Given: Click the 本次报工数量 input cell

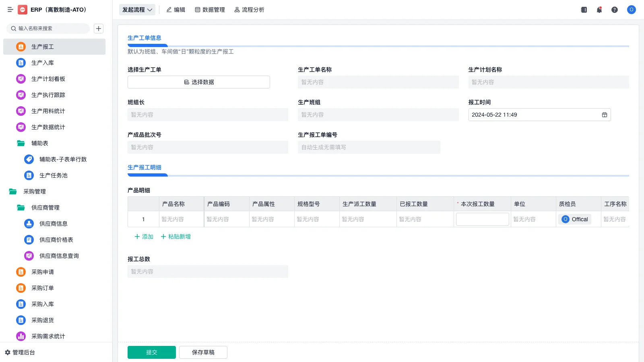Looking at the screenshot, I should (x=482, y=219).
